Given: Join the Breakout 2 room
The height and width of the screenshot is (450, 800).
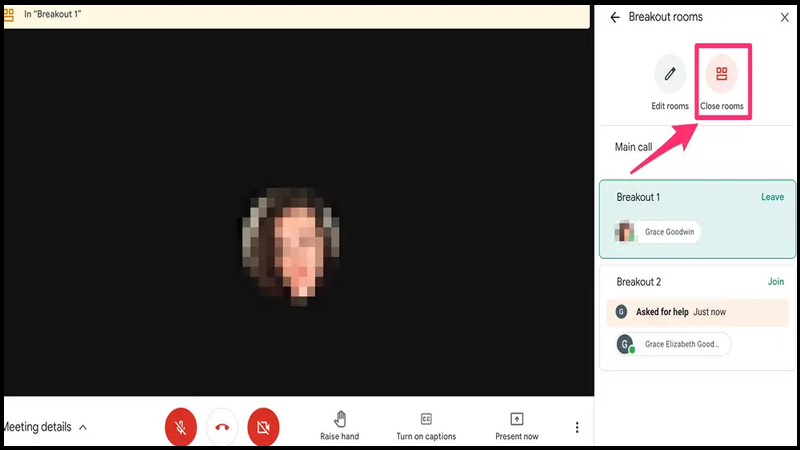Looking at the screenshot, I should click(776, 282).
